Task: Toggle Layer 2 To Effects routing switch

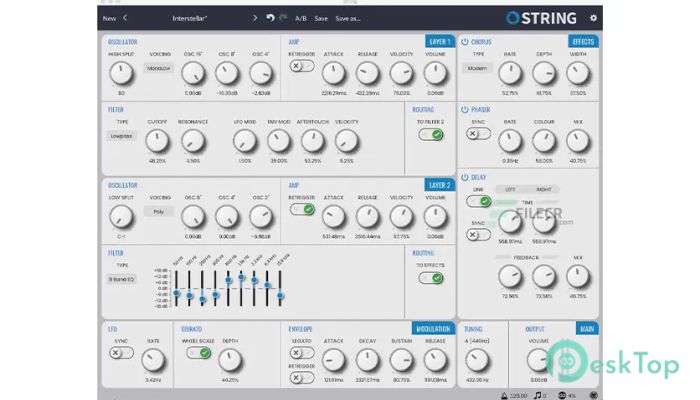Action: (431, 278)
